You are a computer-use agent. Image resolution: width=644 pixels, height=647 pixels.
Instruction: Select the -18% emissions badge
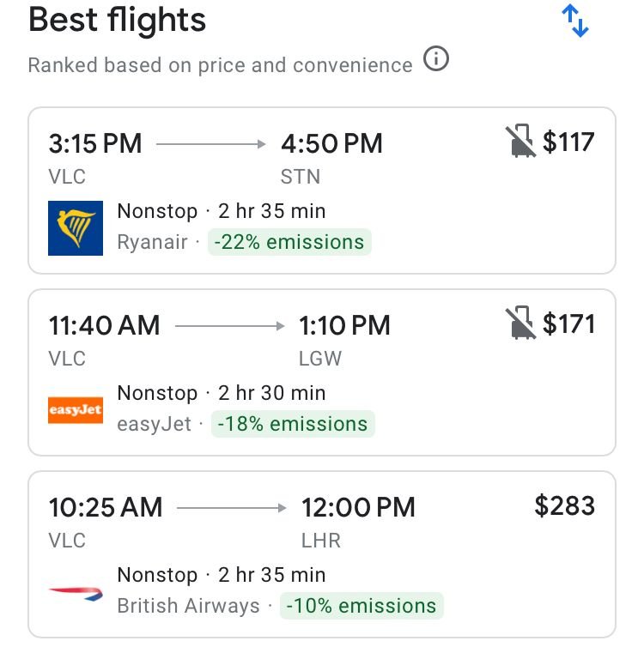tap(292, 424)
